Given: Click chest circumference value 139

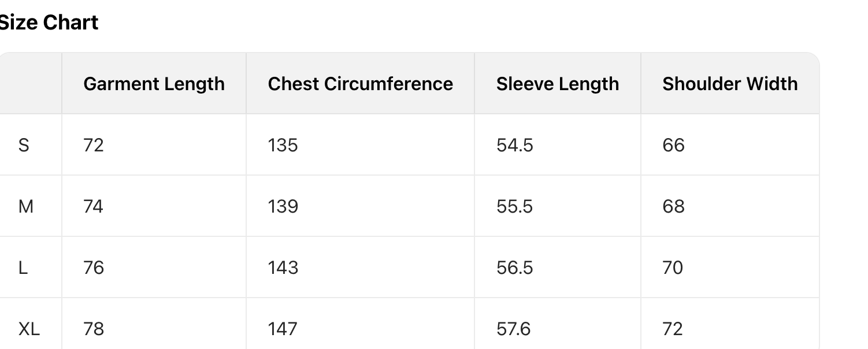Looking at the screenshot, I should (x=283, y=206).
